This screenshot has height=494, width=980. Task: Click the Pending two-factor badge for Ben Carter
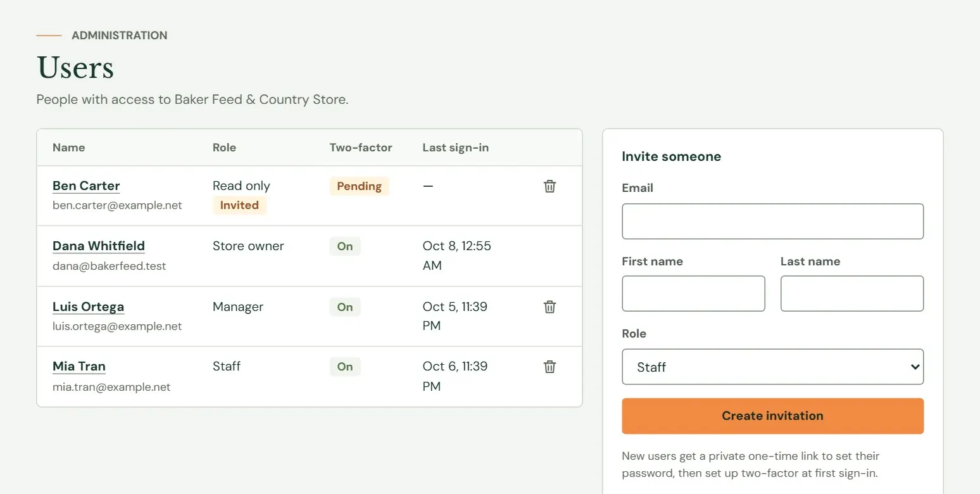(x=359, y=186)
